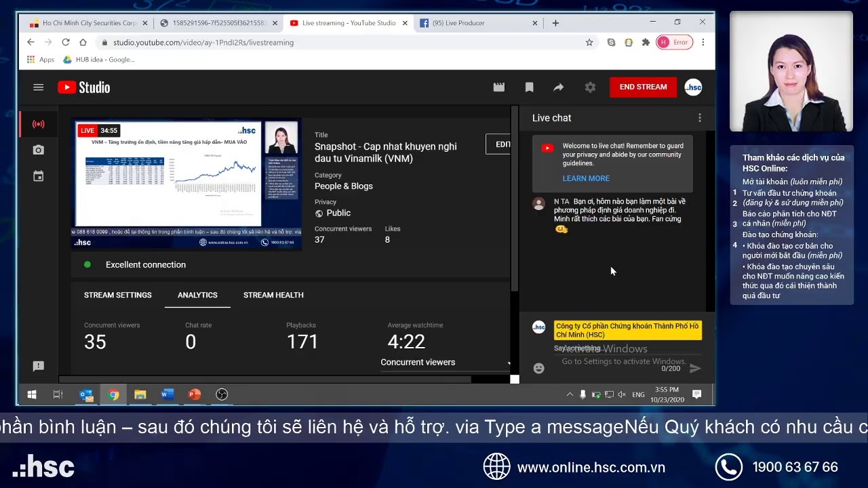Click the share arrow icon
The width and height of the screenshot is (868, 488).
[x=559, y=87]
